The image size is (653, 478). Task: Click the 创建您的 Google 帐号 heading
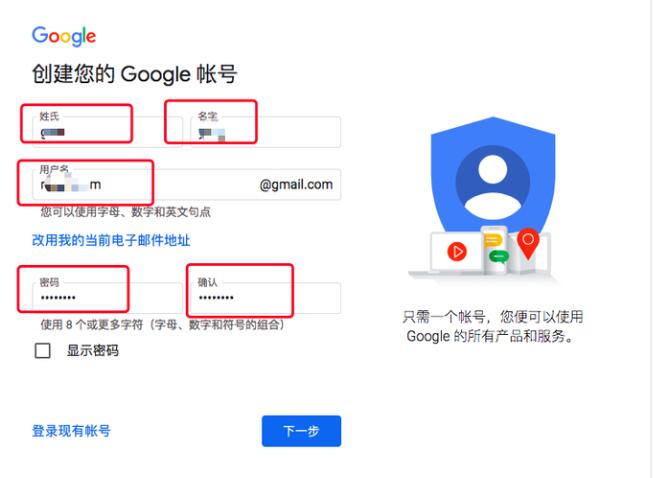[x=135, y=75]
